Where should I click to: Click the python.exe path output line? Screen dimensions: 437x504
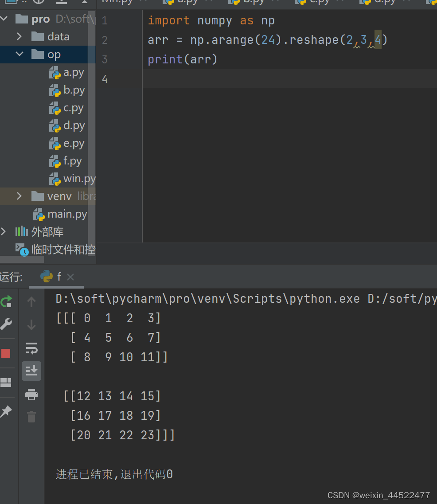(246, 299)
